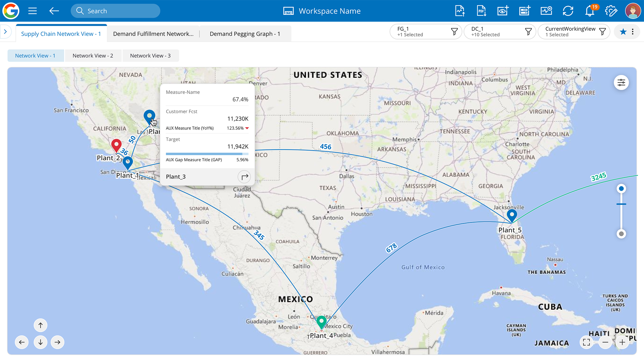
Task: Click the Workspace Name title
Action: point(330,11)
